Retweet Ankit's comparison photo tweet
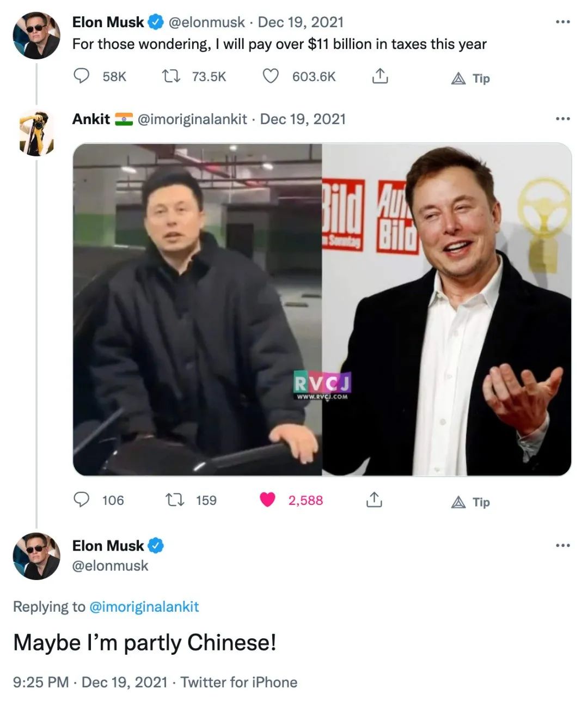The image size is (588, 701). (x=176, y=499)
